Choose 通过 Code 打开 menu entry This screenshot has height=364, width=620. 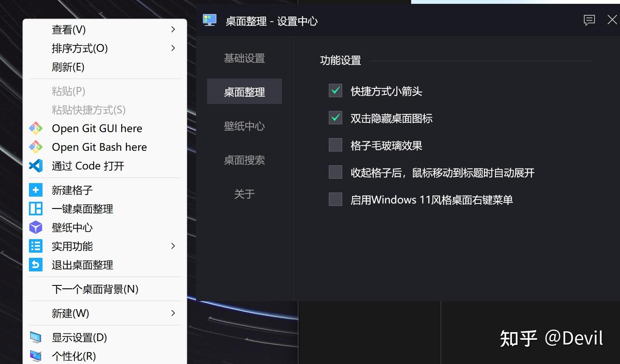[x=105, y=166]
